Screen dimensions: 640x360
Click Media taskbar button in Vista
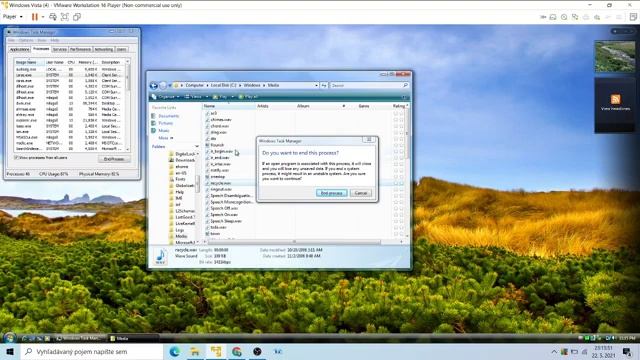click(x=133, y=338)
